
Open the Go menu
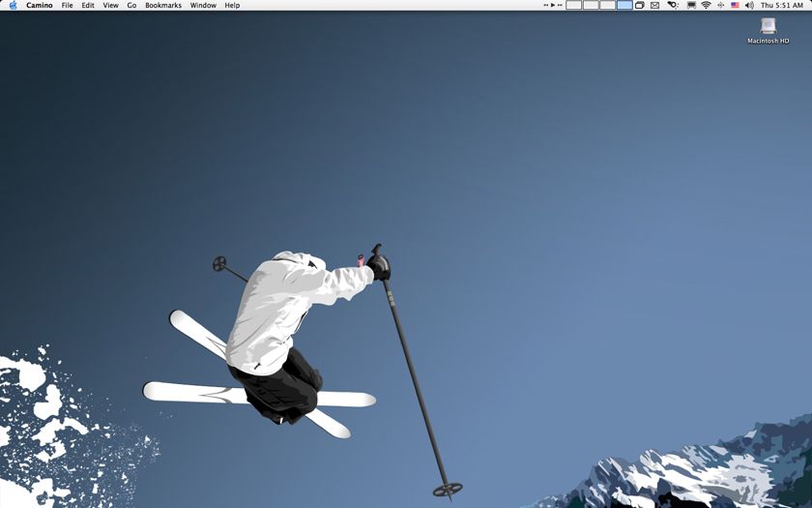131,5
